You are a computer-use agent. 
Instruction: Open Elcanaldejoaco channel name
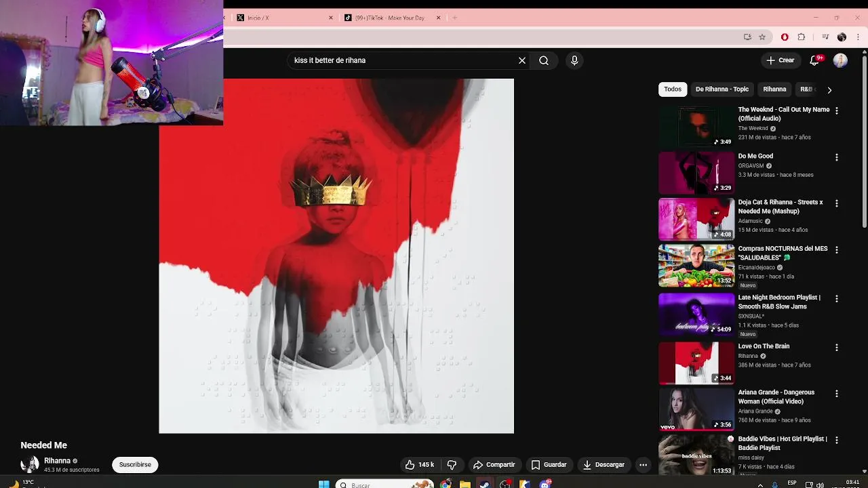[x=755, y=267]
